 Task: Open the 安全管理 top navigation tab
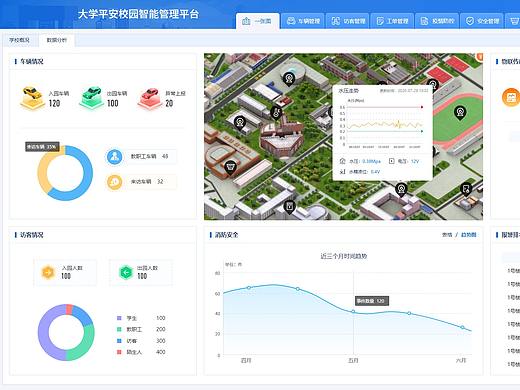click(482, 21)
